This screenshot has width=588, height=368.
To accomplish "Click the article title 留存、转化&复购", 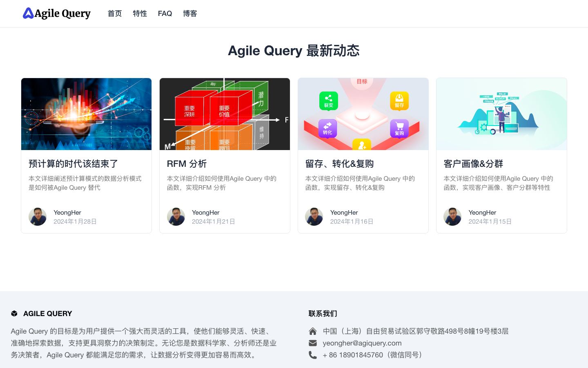I will coord(339,164).
